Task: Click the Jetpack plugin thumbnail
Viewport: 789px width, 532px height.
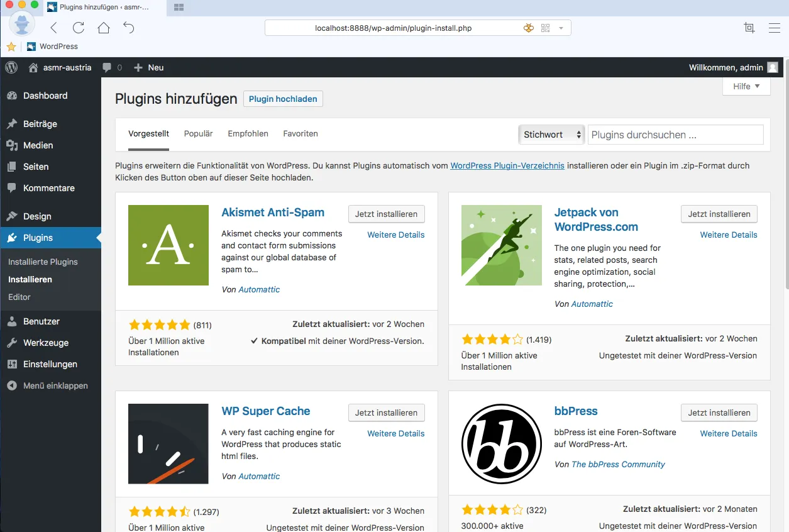Action: [x=502, y=245]
